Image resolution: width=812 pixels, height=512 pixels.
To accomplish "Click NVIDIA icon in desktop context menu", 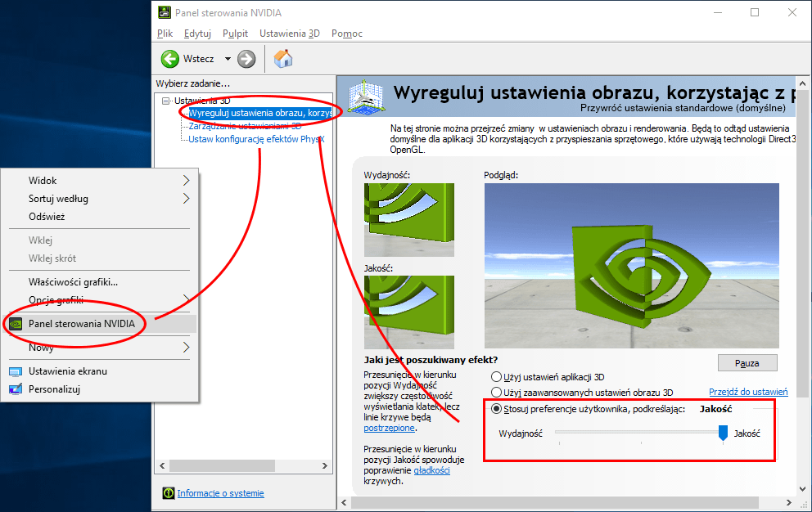I will pos(16,324).
